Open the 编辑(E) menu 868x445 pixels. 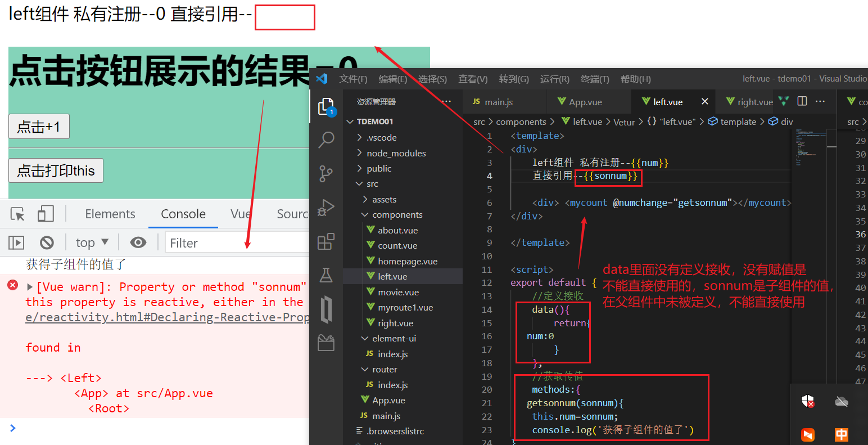393,79
